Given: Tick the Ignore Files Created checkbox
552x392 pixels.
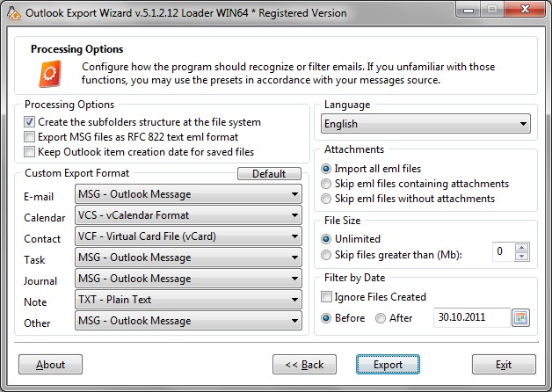Looking at the screenshot, I should pos(326,297).
